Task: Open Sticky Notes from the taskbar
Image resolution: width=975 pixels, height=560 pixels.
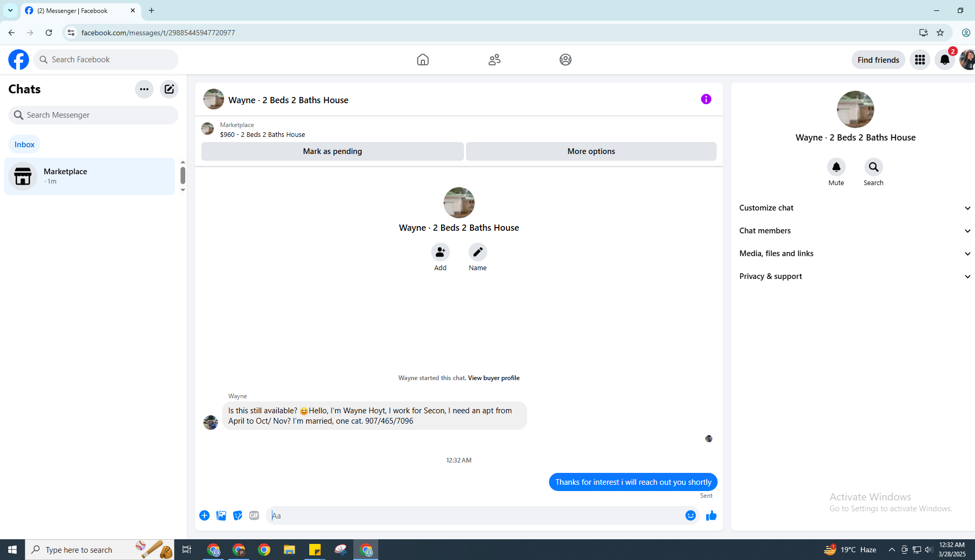Action: [315, 550]
